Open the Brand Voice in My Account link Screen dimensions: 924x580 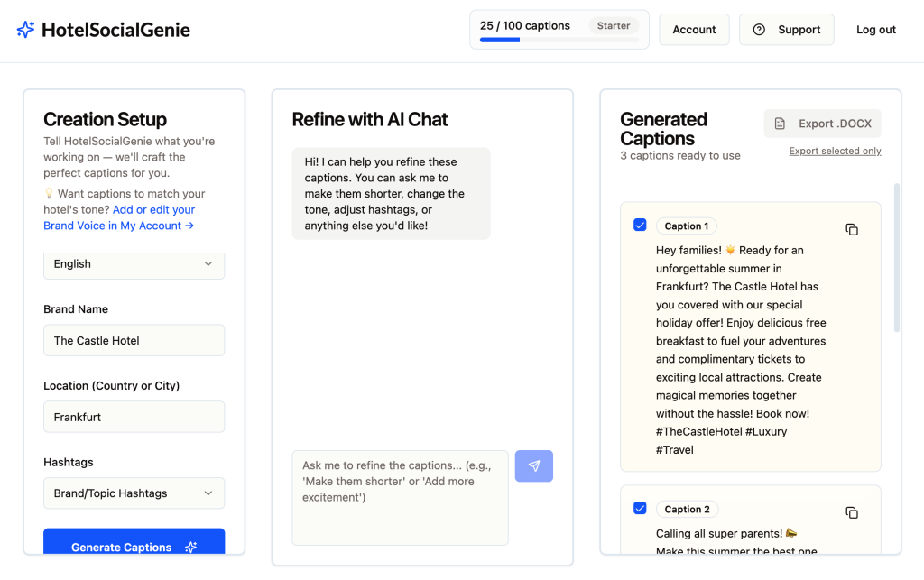[119, 226]
